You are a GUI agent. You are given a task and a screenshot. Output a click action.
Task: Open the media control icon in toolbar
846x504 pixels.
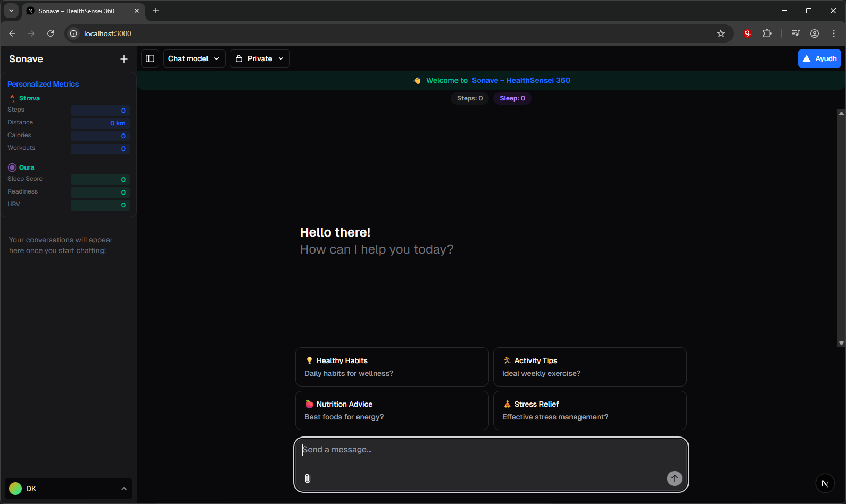pyautogui.click(x=795, y=33)
